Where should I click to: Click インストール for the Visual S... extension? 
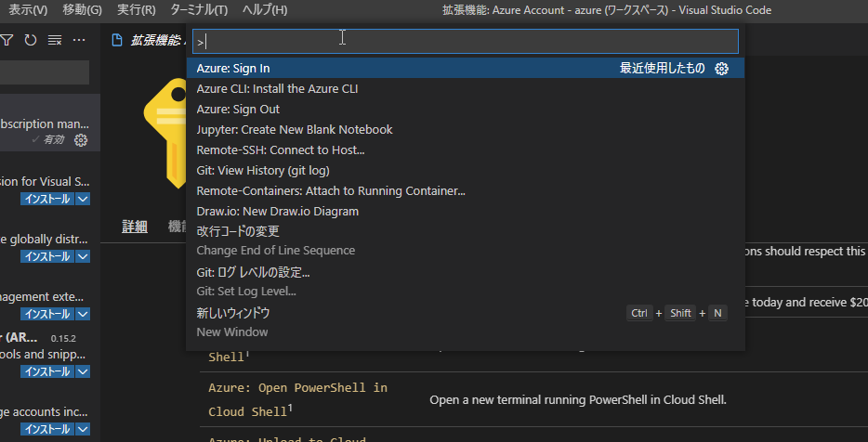click(47, 199)
